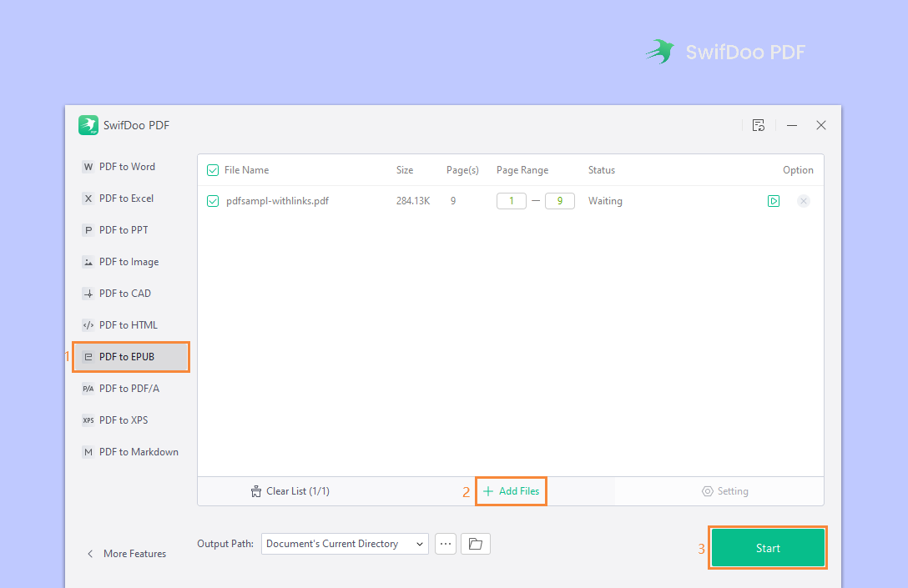Click the Size column header
The width and height of the screenshot is (908, 588).
point(405,170)
